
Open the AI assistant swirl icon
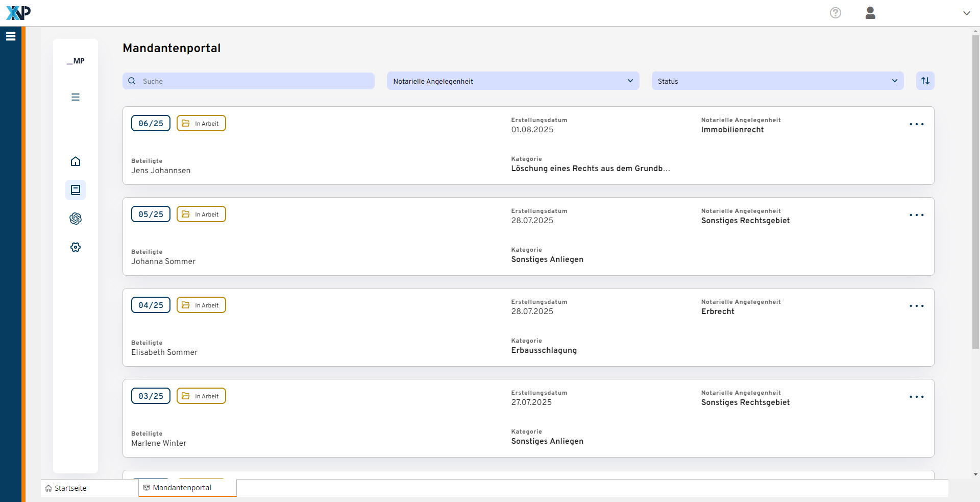pyautogui.click(x=76, y=219)
